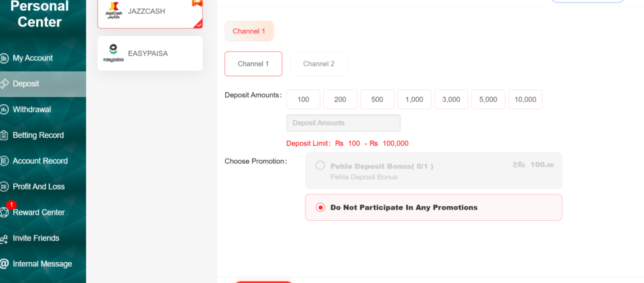The width and height of the screenshot is (644, 283).
Task: Open Profit And Loss section
Action: (38, 187)
